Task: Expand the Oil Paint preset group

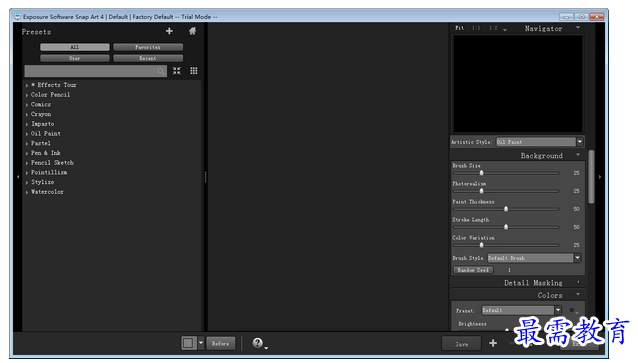Action: pos(27,134)
